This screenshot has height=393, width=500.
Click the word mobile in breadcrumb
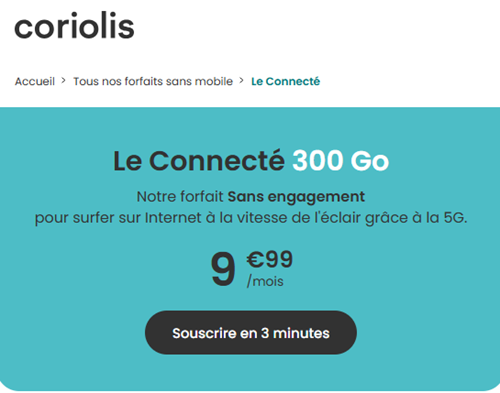tap(214, 81)
